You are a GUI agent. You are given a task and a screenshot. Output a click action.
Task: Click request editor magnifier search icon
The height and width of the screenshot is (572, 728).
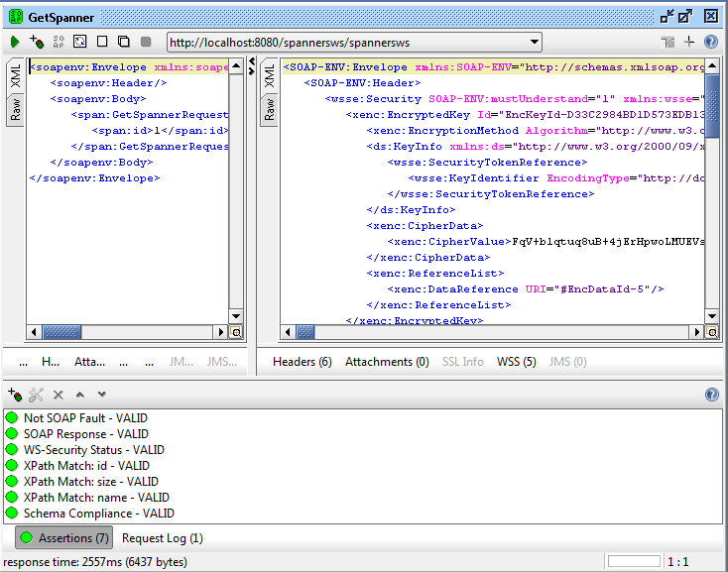(236, 332)
